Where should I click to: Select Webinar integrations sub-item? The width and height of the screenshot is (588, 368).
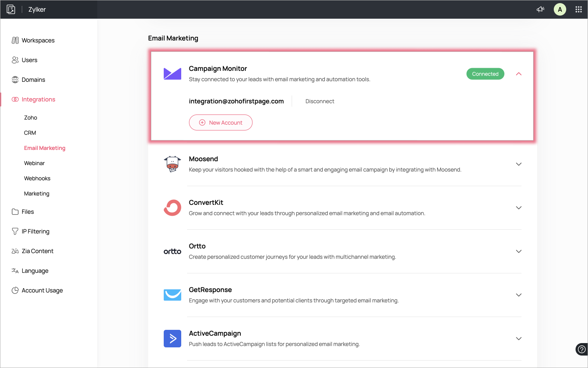pyautogui.click(x=34, y=163)
